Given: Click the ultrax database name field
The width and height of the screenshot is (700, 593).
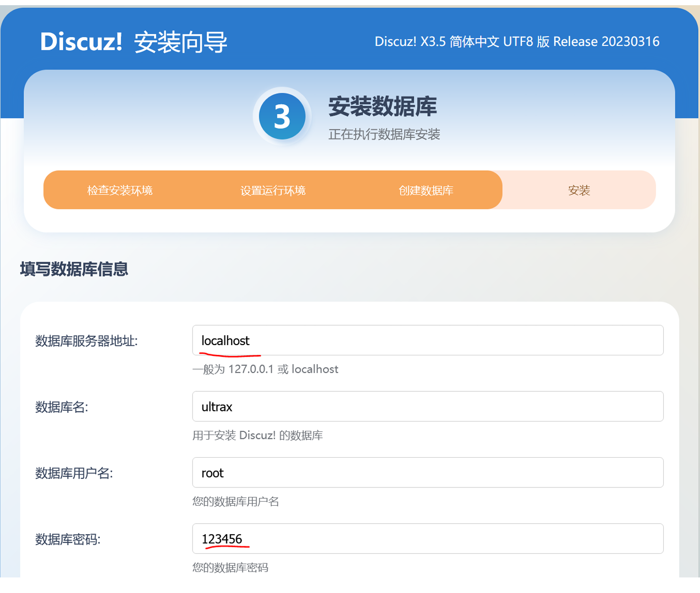Looking at the screenshot, I should 427,406.
